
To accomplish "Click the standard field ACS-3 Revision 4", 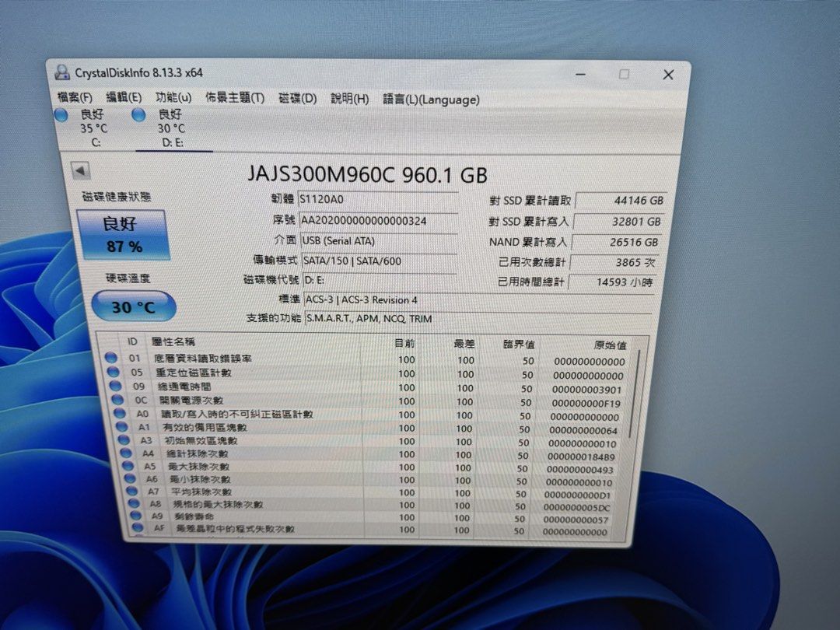I will 478,300.
